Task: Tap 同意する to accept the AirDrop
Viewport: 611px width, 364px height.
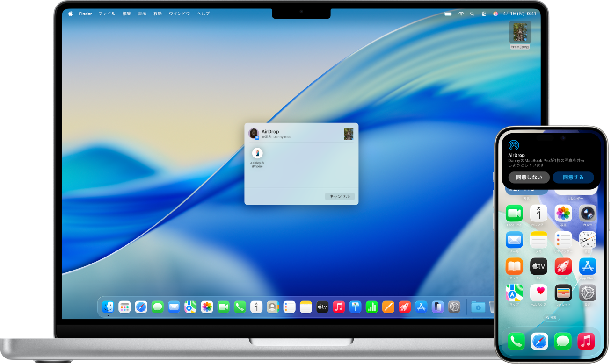Action: click(x=573, y=177)
